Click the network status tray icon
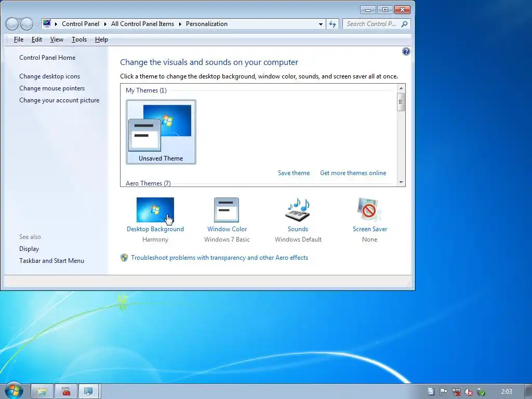 tap(456, 392)
